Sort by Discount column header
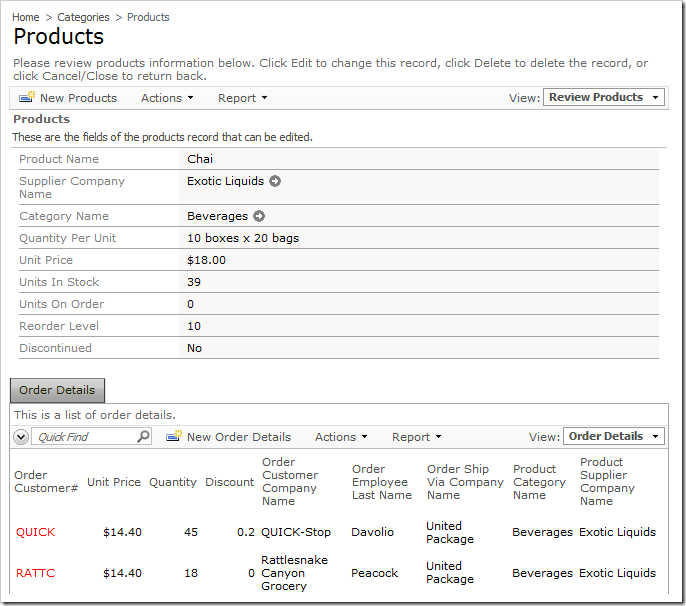 (230, 482)
